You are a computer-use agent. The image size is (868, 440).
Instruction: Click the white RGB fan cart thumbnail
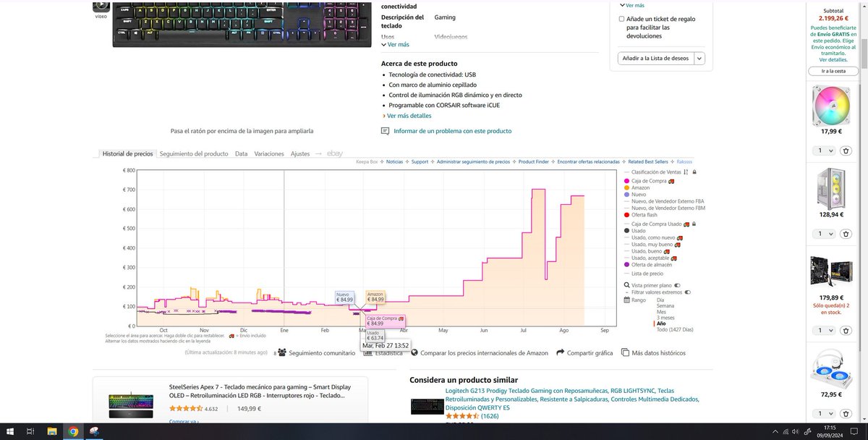830,104
